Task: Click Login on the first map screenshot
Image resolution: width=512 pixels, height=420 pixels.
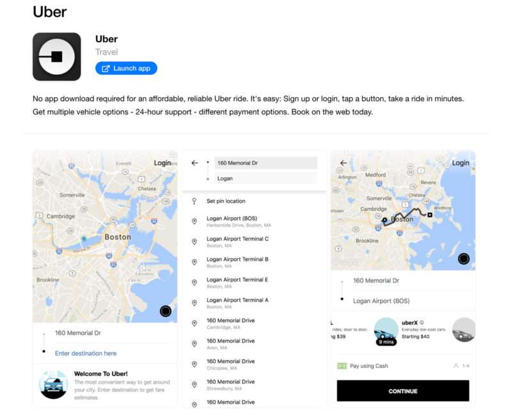Action: (x=163, y=163)
